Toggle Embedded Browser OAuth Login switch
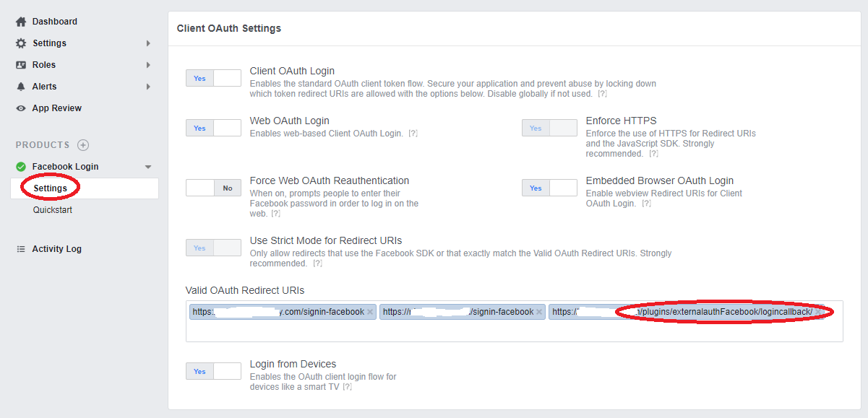The image size is (868, 418). 549,188
